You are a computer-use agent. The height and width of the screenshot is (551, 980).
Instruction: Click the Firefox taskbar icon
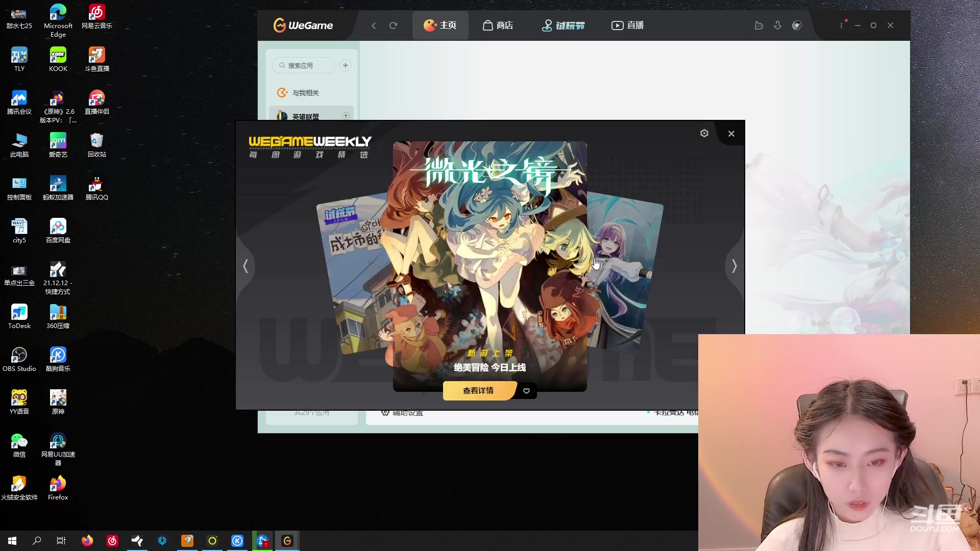tap(87, 541)
